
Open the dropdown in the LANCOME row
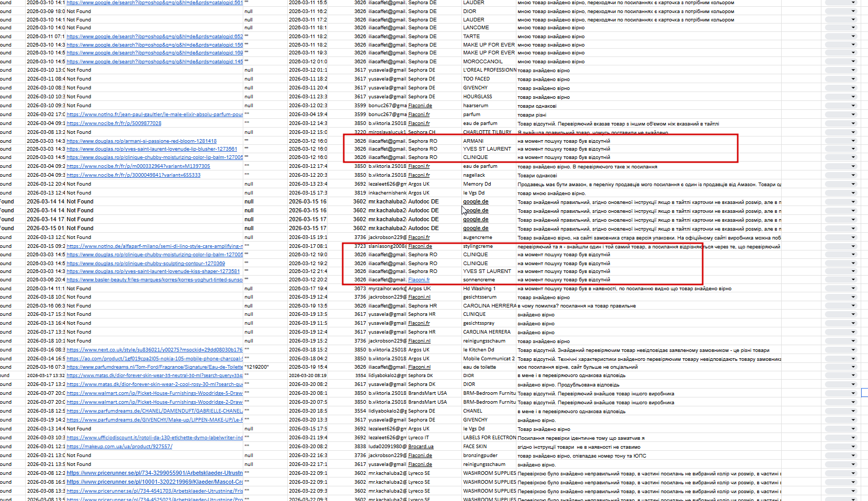(840, 28)
